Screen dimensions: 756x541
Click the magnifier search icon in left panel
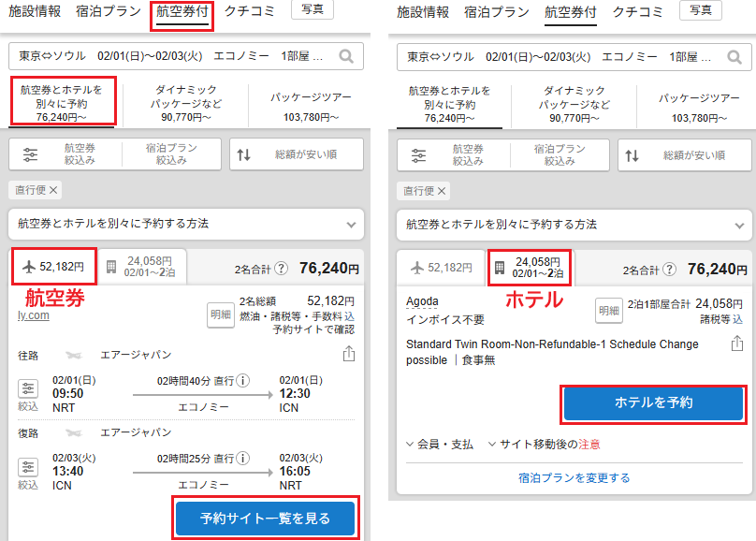pyautogui.click(x=346, y=57)
